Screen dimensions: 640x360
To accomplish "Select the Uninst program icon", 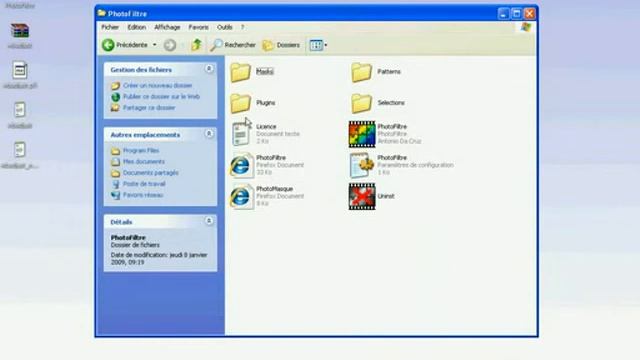I will pyautogui.click(x=362, y=196).
